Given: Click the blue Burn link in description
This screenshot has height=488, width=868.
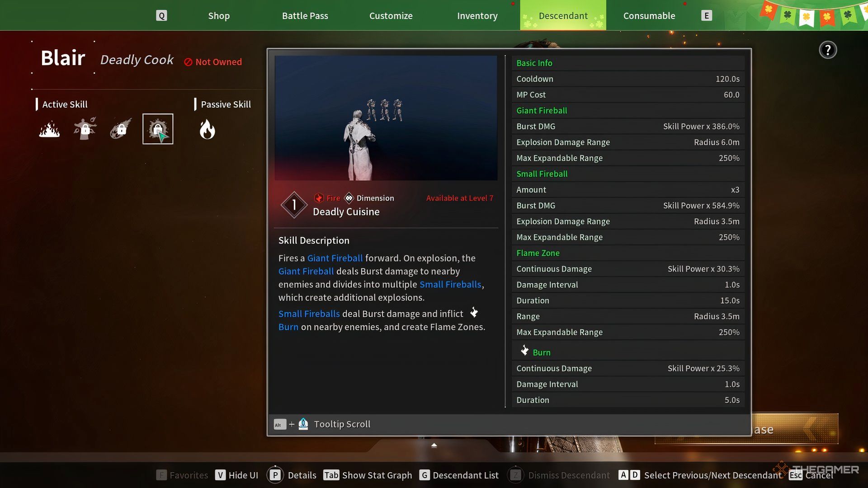Looking at the screenshot, I should coord(288,327).
